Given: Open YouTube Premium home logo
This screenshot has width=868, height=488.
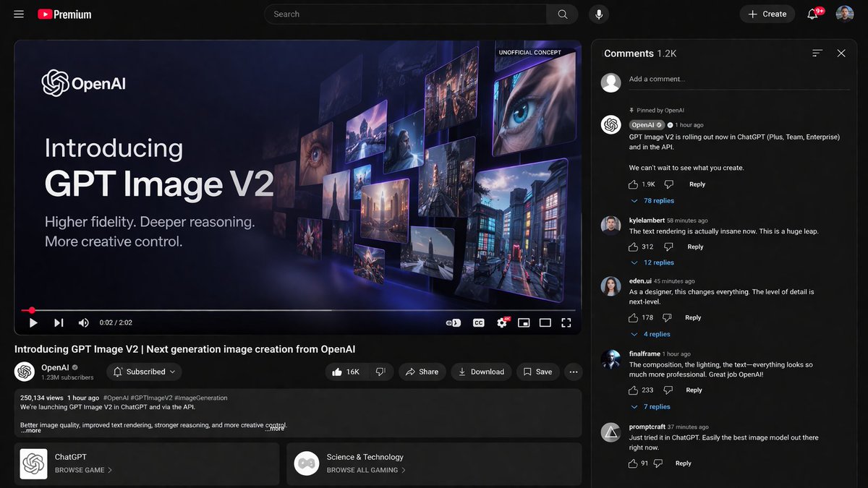Looking at the screenshot, I should (x=64, y=14).
